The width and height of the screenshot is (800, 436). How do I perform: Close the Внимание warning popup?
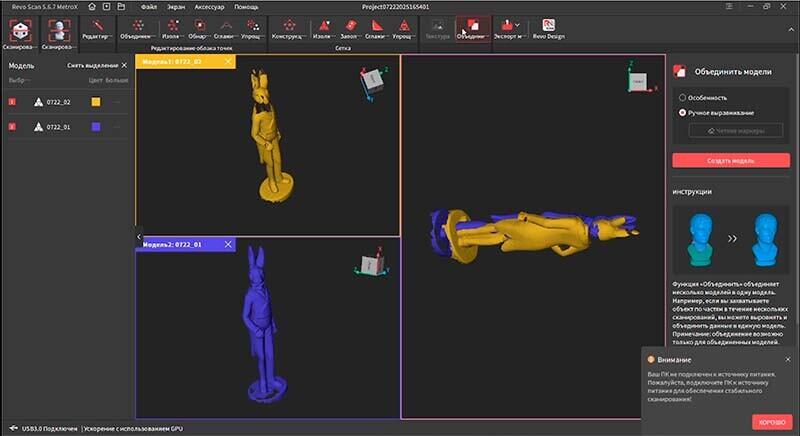pos(788,360)
